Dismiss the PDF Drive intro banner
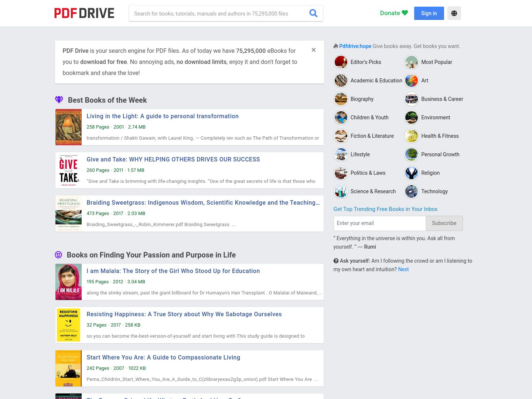 point(314,50)
